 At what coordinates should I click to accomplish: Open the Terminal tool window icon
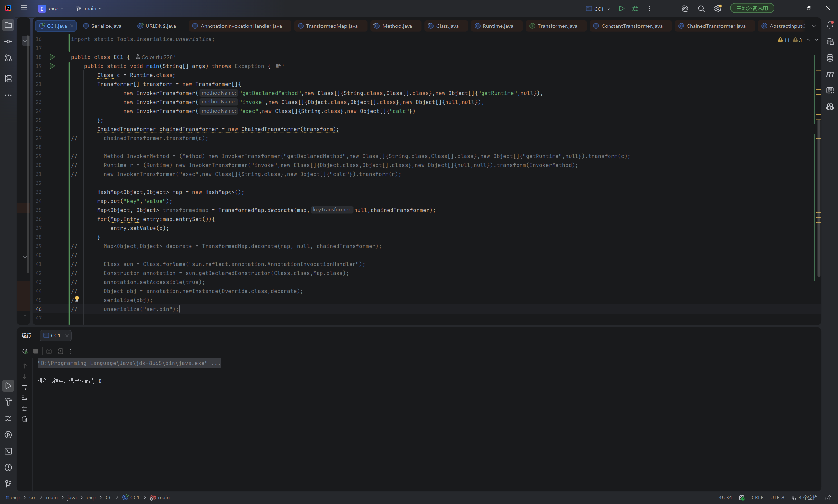point(8,451)
